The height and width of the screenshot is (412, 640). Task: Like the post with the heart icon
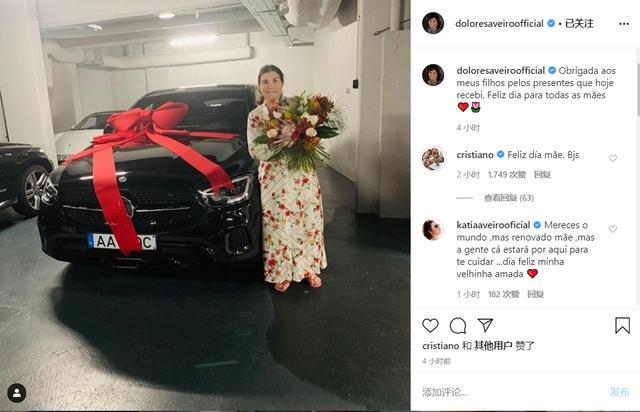pyautogui.click(x=430, y=325)
